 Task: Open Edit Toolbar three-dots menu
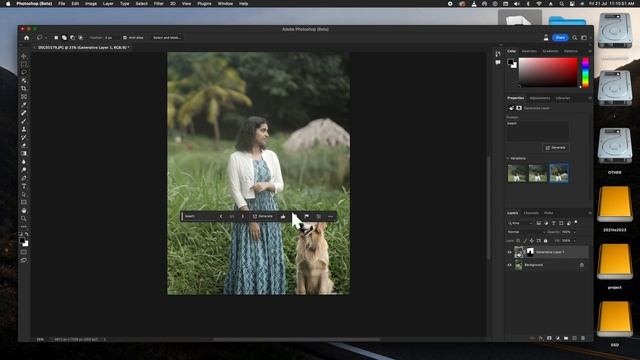pyautogui.click(x=24, y=227)
